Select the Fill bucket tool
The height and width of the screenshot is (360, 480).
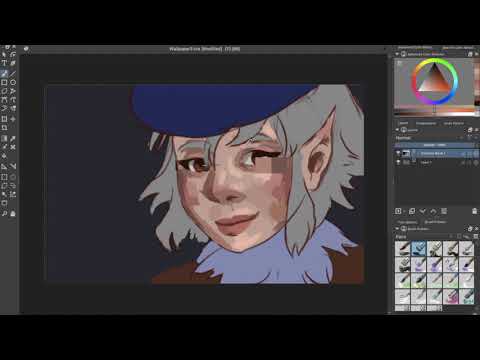4,156
